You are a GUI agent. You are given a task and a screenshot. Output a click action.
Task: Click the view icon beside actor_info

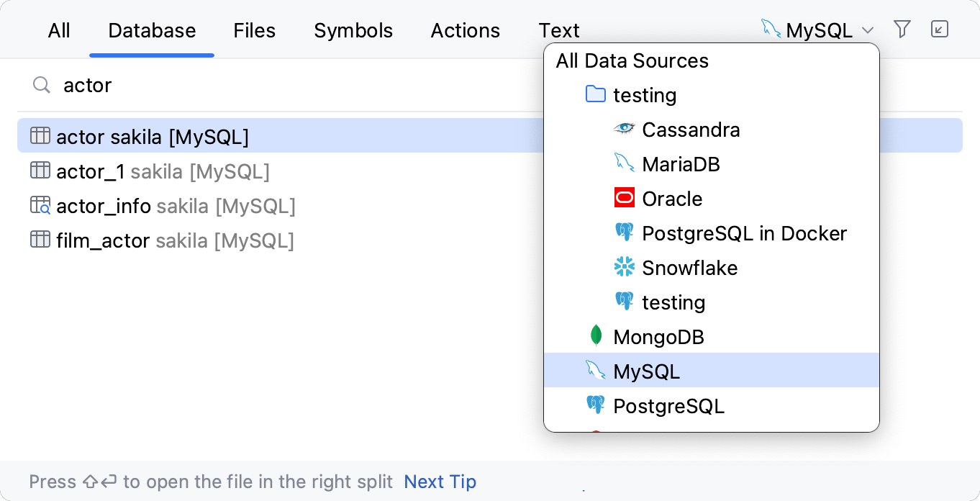(40, 204)
